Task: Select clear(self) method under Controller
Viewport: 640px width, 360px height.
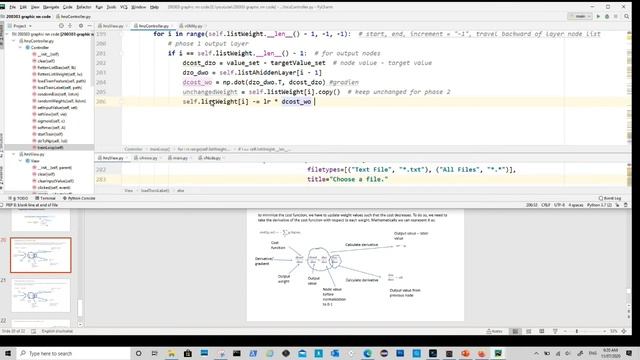Action: coord(43,61)
